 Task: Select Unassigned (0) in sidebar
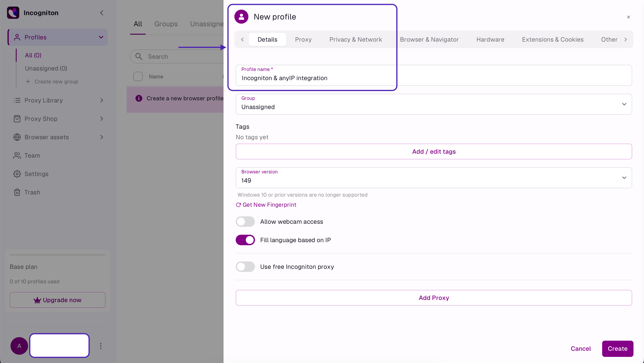point(46,69)
